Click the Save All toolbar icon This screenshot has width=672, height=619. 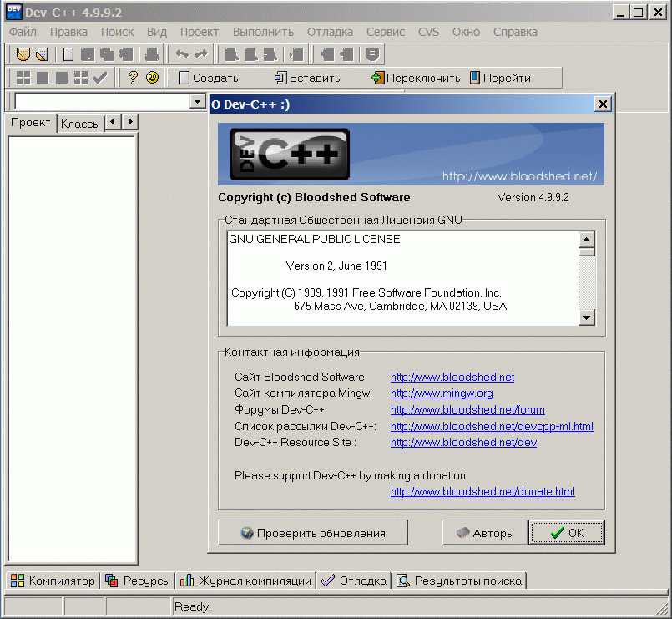click(107, 54)
